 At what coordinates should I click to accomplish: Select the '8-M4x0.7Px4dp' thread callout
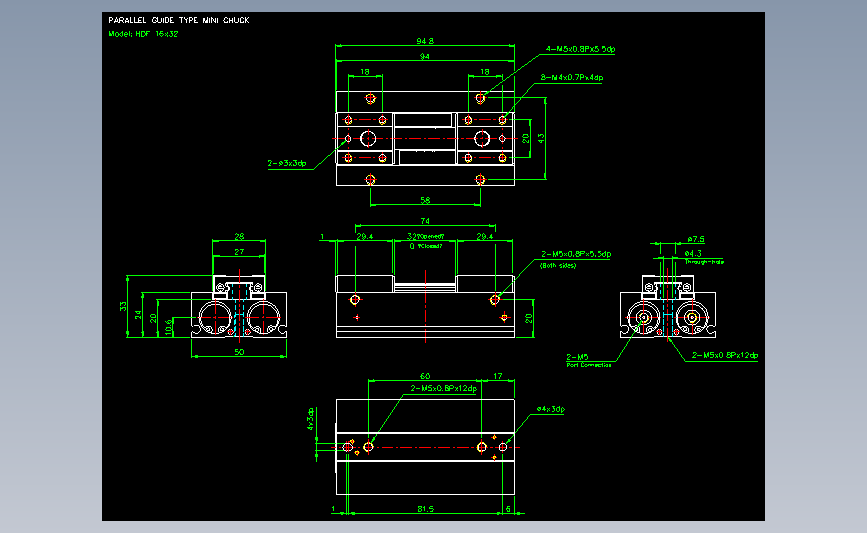click(572, 77)
